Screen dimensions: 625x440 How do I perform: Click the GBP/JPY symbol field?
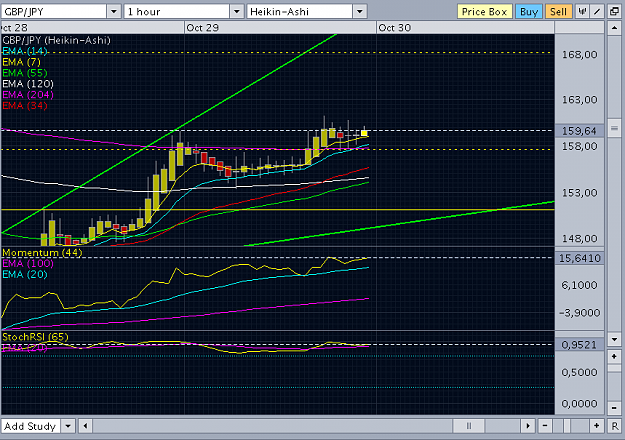[x=54, y=12]
